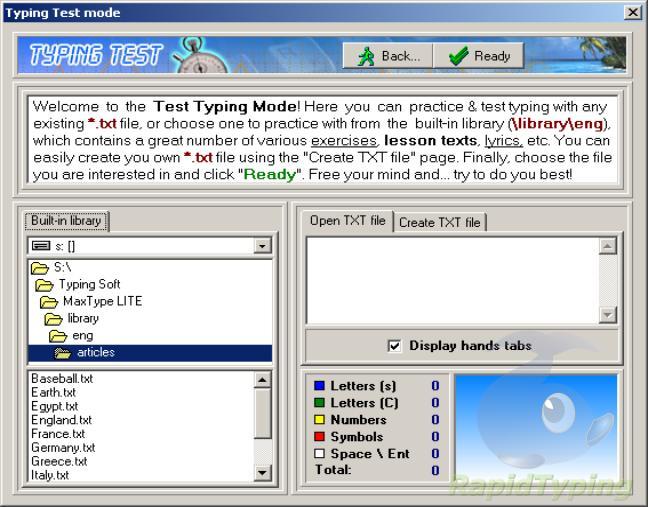Screen dimensions: 648x507
Task: Click the Ready button
Action: tap(478, 56)
